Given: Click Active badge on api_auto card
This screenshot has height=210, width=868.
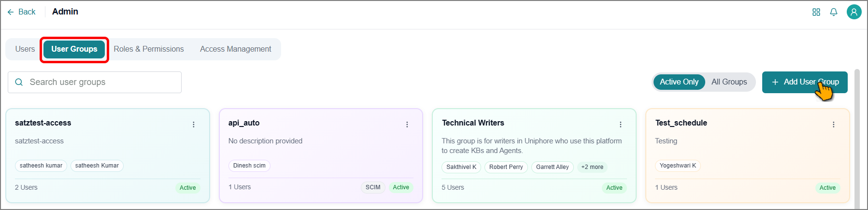Looking at the screenshot, I should [401, 187].
